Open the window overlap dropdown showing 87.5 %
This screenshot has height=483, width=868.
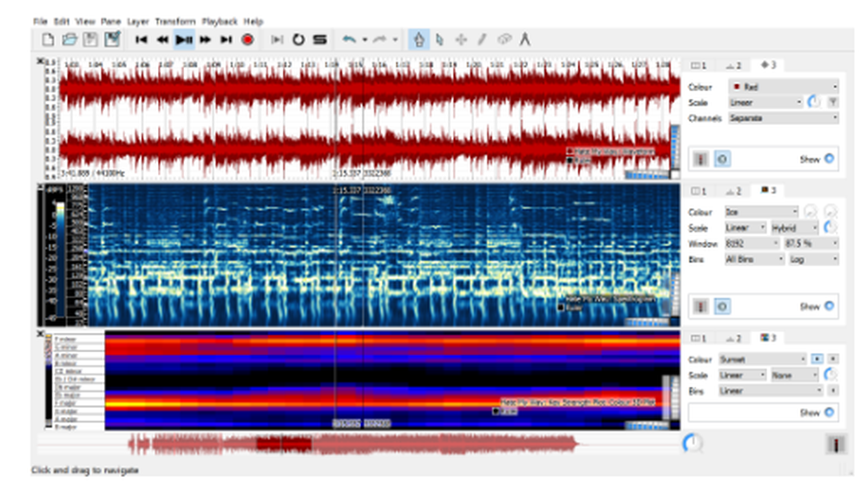811,244
